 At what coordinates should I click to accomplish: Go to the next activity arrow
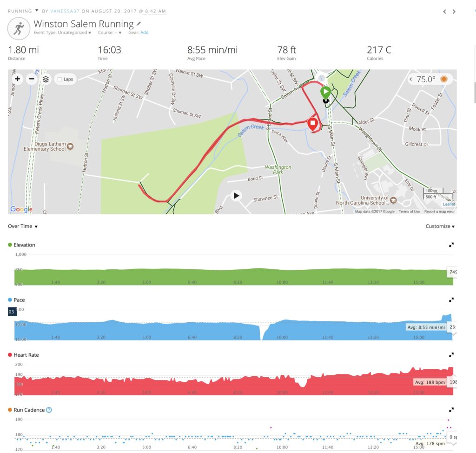(454, 12)
